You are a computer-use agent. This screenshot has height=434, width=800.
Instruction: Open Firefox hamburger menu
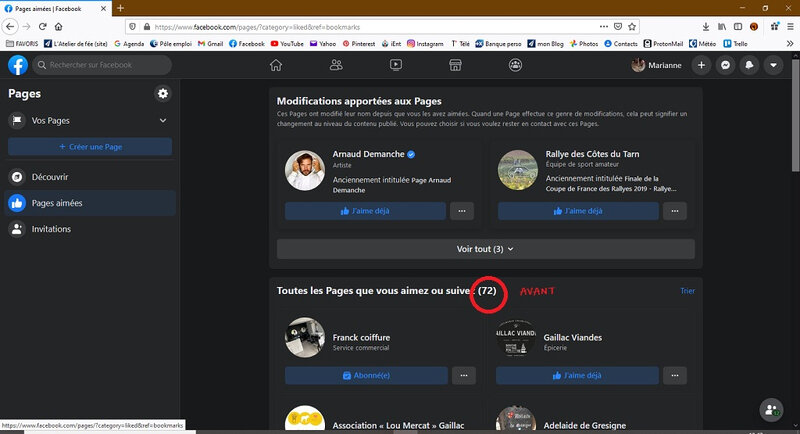pos(790,27)
